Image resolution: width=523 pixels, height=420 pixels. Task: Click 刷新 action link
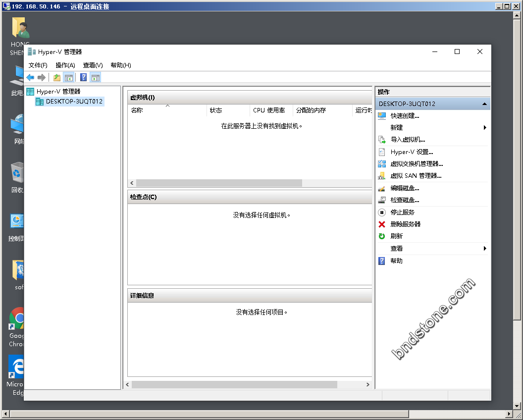tap(397, 236)
